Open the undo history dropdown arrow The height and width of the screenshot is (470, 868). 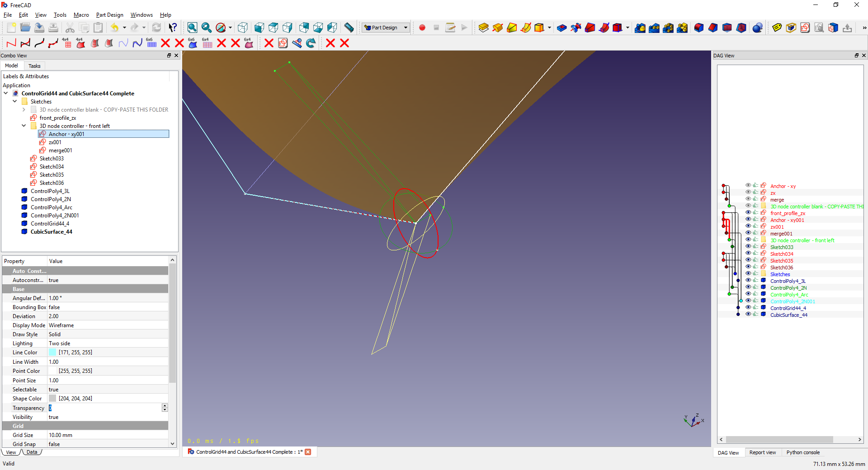pos(124,28)
